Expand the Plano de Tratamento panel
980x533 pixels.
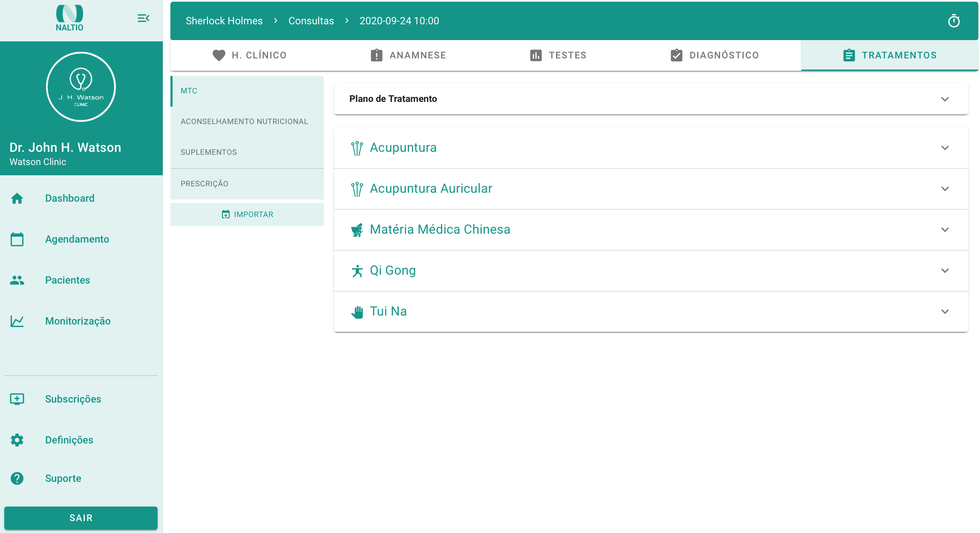point(945,99)
